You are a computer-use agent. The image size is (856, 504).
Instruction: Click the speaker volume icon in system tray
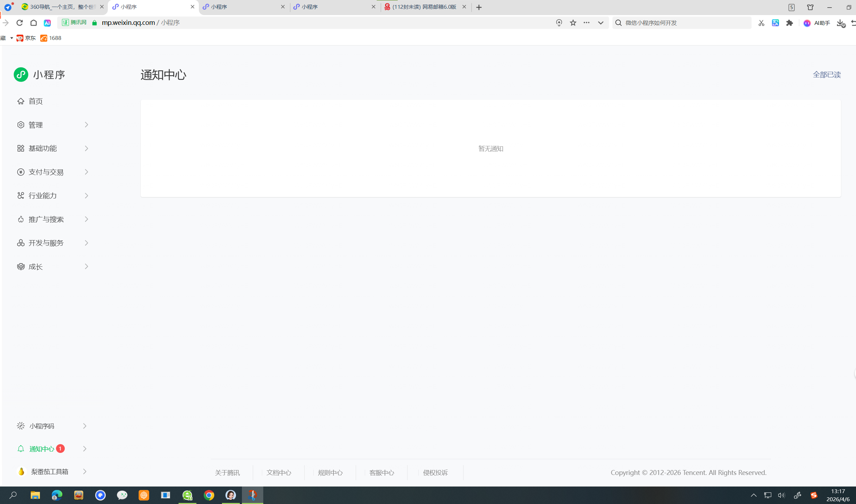(781, 495)
